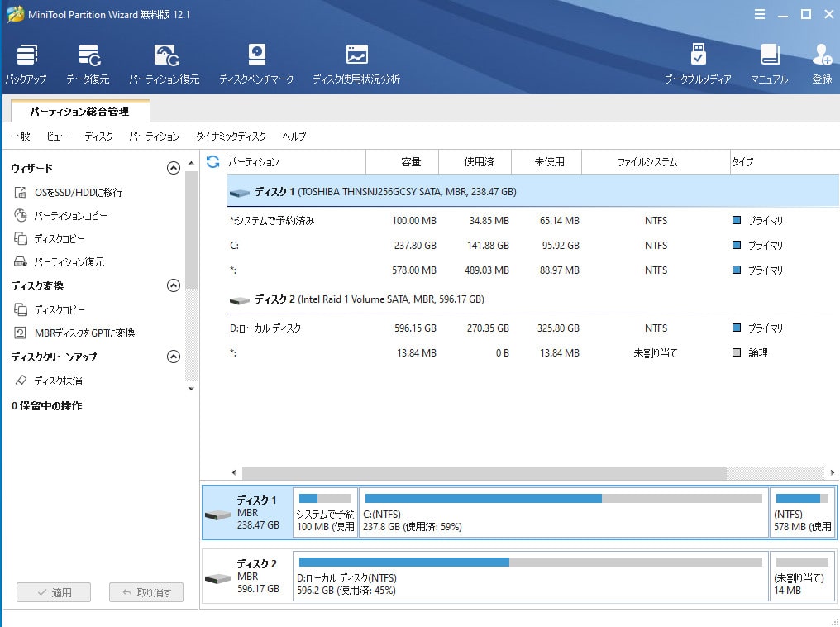The height and width of the screenshot is (627, 840).
Task: Click ディスク 1 icon in disk map
Action: click(x=218, y=515)
